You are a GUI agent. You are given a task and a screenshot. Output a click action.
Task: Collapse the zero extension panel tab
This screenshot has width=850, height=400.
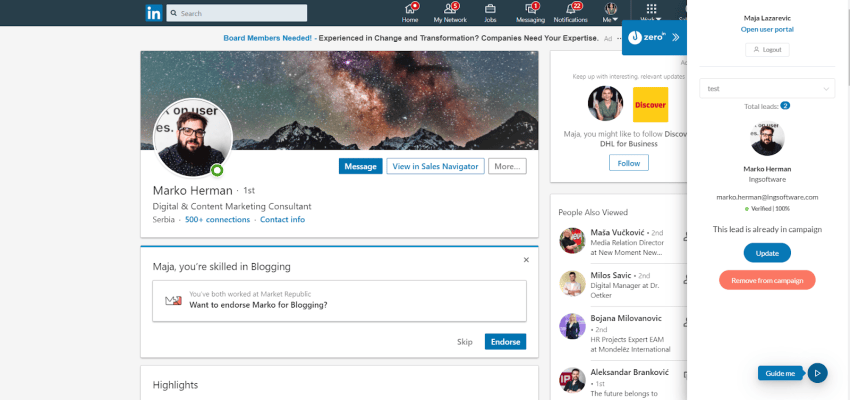(x=674, y=37)
